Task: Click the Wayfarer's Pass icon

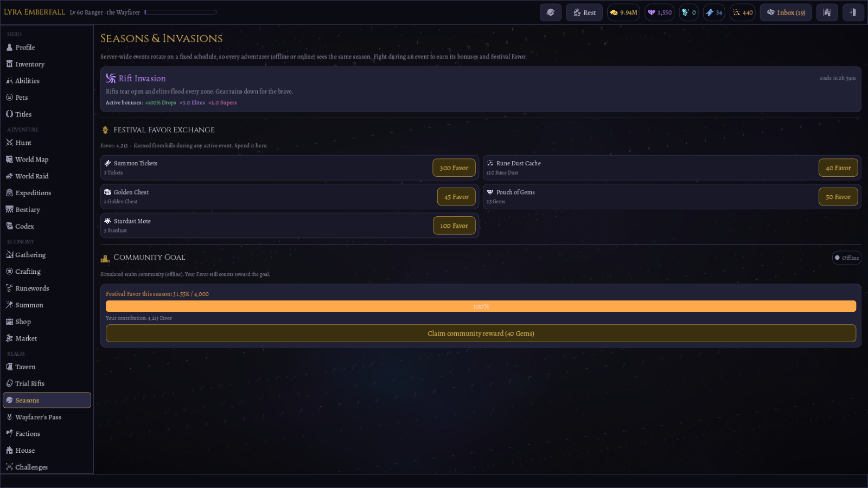Action: click(x=9, y=417)
